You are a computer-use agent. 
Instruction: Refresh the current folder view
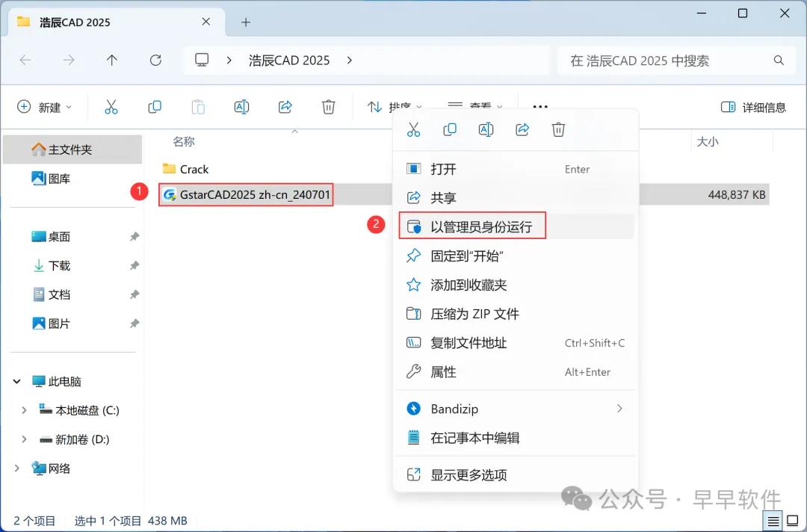(x=155, y=61)
